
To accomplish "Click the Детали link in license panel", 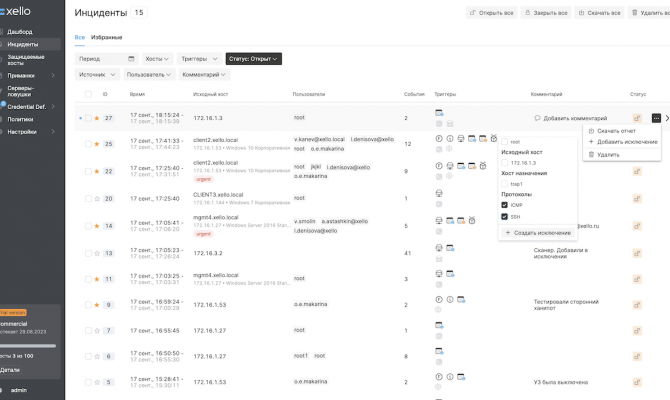I will tap(10, 370).
